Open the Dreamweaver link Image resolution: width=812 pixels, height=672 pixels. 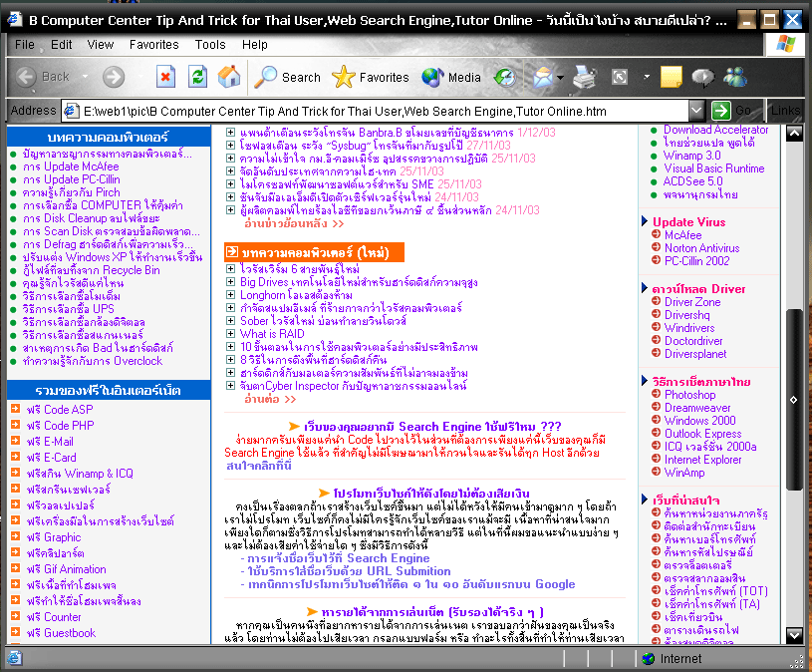click(x=697, y=407)
